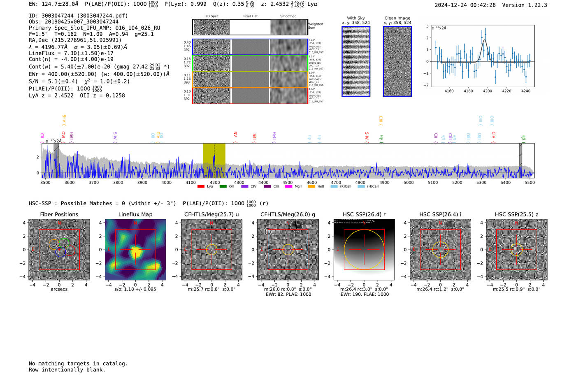Open the HSC SSP(26.4) i image

[440, 250]
